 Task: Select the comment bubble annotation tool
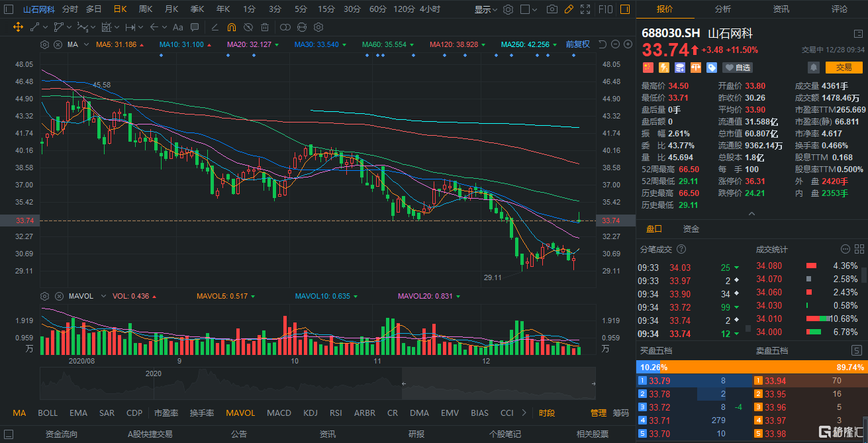(195, 27)
